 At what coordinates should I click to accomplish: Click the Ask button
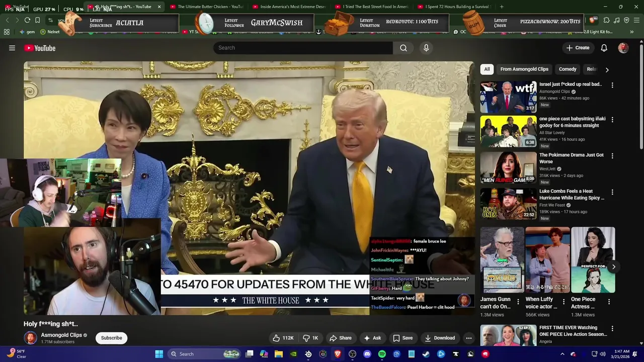(372, 338)
